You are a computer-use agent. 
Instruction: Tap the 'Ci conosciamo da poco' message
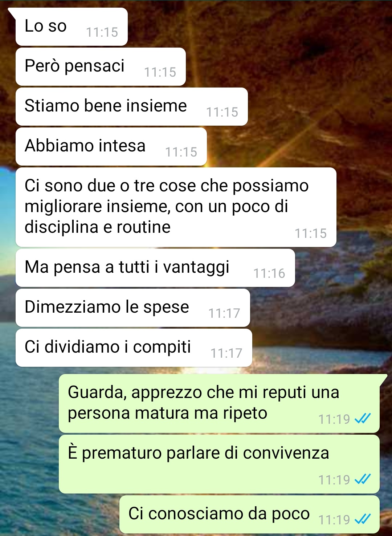coord(249,515)
